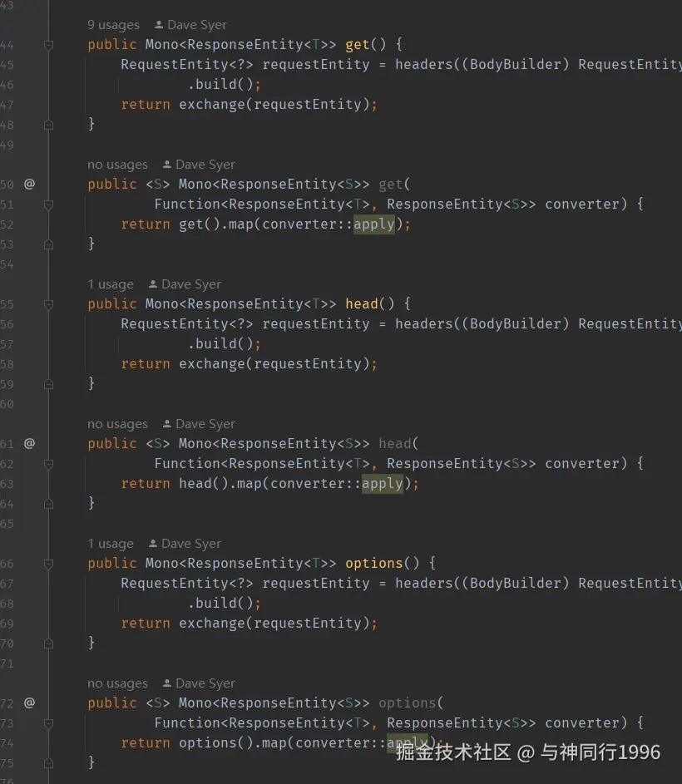The image size is (682, 784).
Task: Click the get method name on line 44
Action: click(358, 45)
